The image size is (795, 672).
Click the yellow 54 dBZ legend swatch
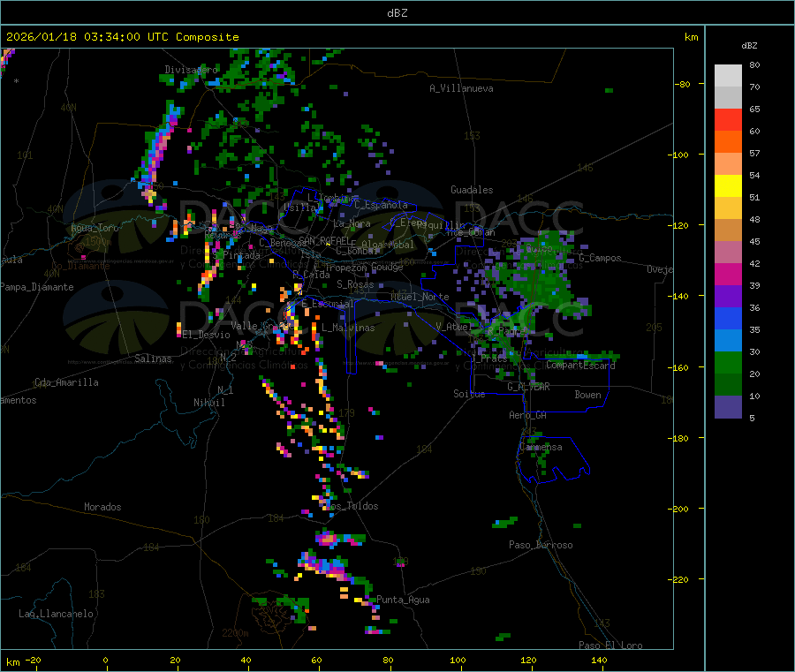click(728, 186)
